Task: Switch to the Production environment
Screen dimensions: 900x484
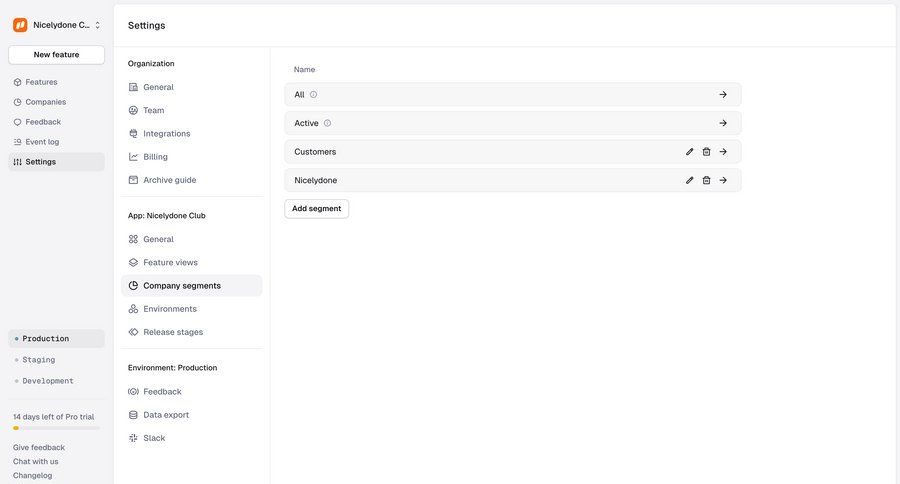Action: pyautogui.click(x=56, y=339)
